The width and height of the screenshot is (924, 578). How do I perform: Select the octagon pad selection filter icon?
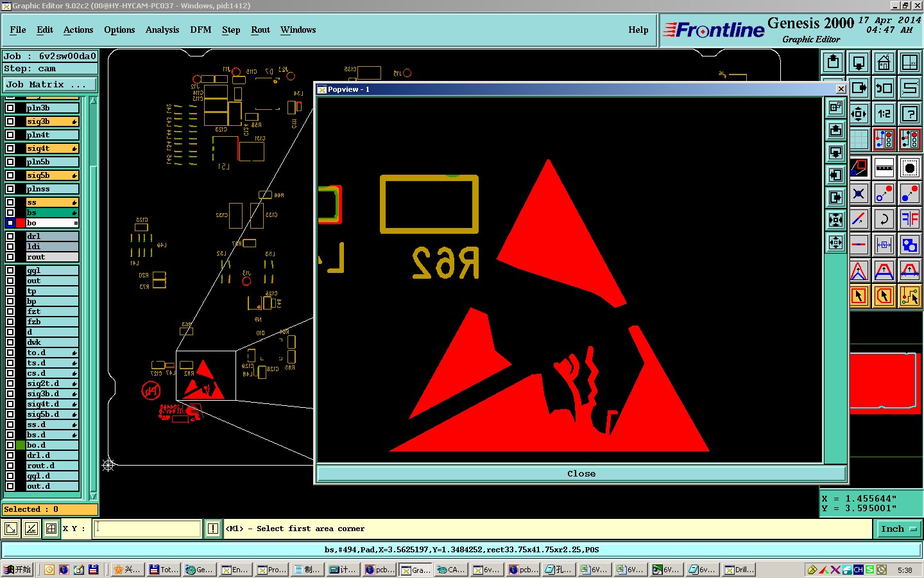point(910,168)
